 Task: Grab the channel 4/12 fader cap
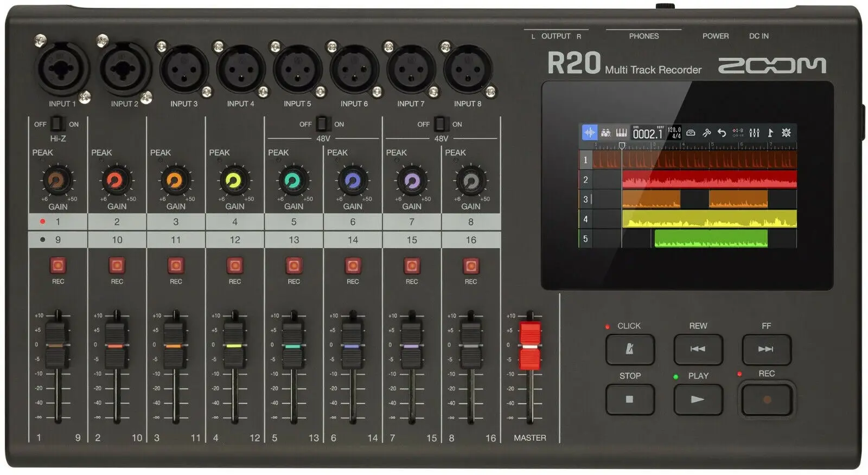(234, 345)
